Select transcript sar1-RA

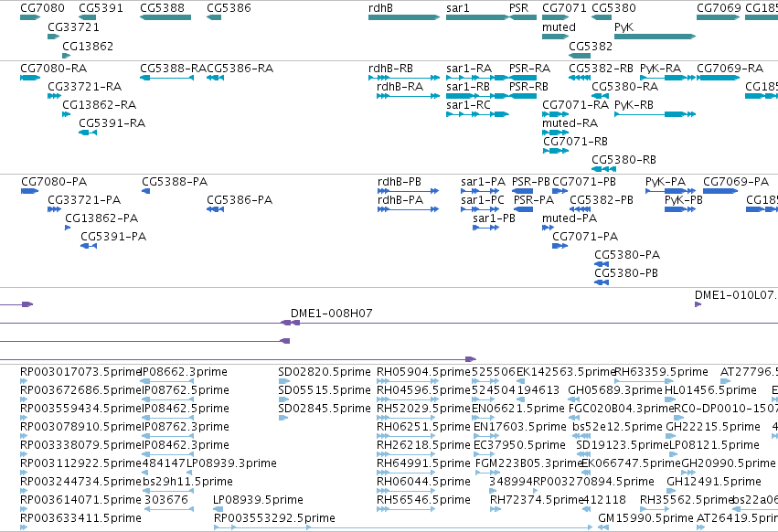[469, 68]
